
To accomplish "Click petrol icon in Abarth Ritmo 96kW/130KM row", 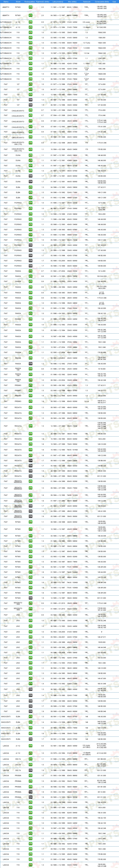I will click(x=31, y=16).
